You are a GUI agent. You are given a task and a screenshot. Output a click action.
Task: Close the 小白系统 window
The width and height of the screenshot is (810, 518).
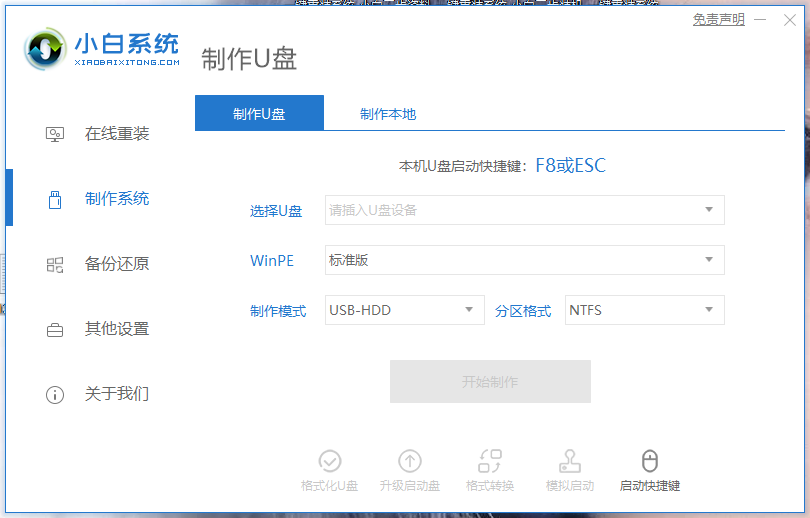click(790, 20)
